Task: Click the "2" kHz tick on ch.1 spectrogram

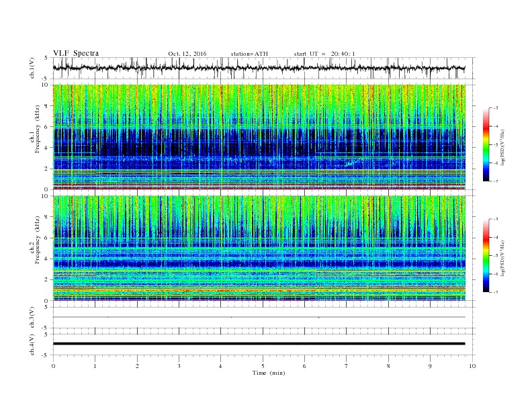Action: click(47, 169)
